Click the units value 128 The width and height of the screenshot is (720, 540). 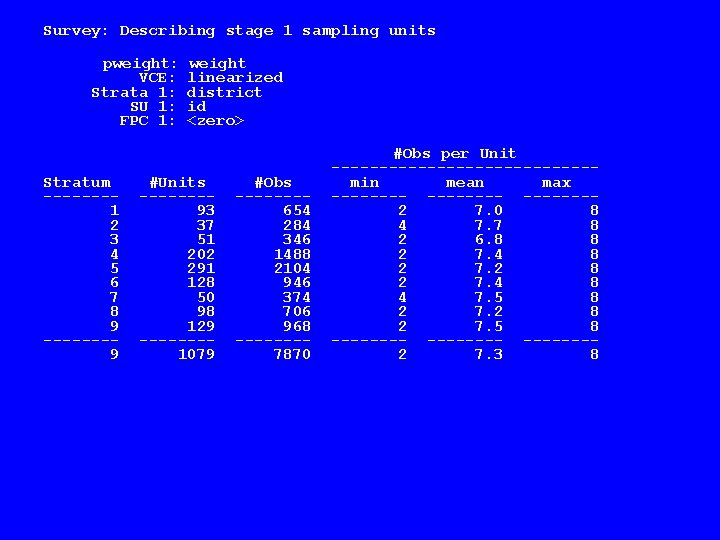click(201, 282)
